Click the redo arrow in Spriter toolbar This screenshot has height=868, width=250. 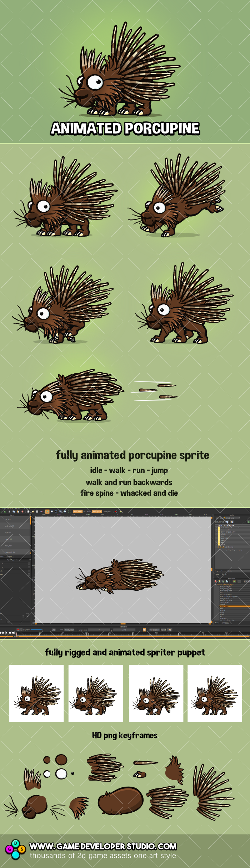[x=5, y=511]
